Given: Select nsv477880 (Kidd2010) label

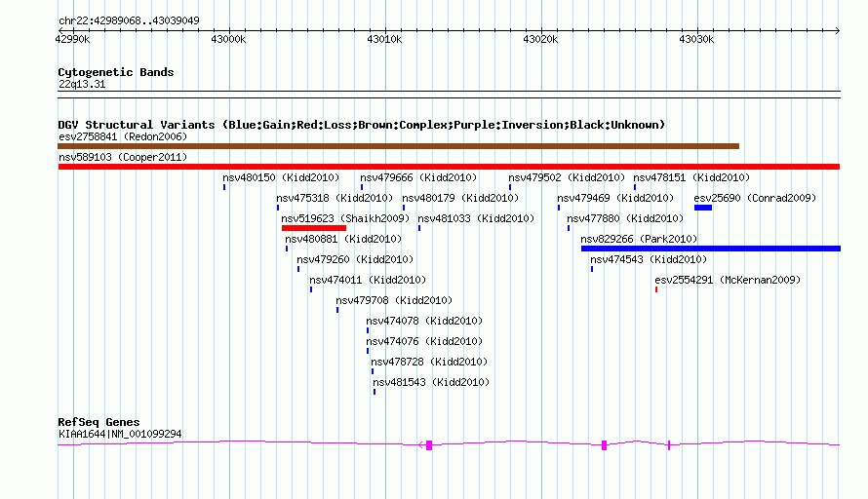Looking at the screenshot, I should [x=625, y=218].
